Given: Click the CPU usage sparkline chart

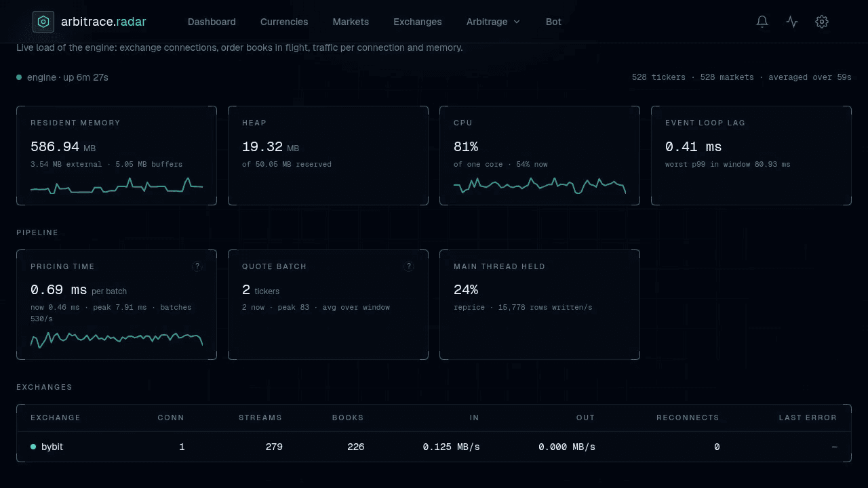Looking at the screenshot, I should pos(540,186).
